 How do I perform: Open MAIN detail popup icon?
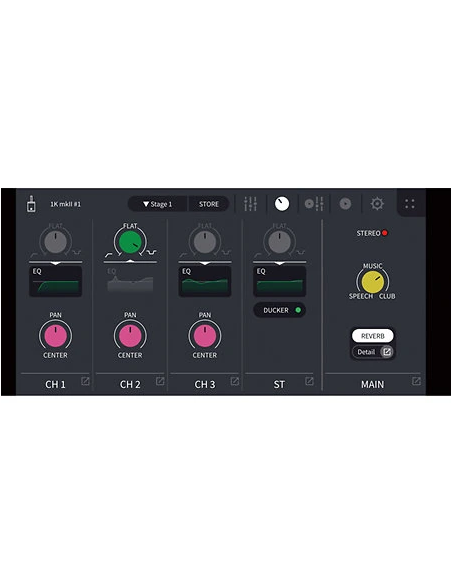[x=416, y=381]
